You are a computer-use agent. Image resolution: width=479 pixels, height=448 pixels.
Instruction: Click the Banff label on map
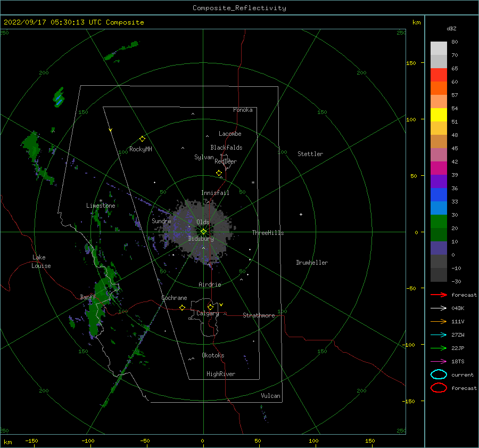[x=88, y=297]
